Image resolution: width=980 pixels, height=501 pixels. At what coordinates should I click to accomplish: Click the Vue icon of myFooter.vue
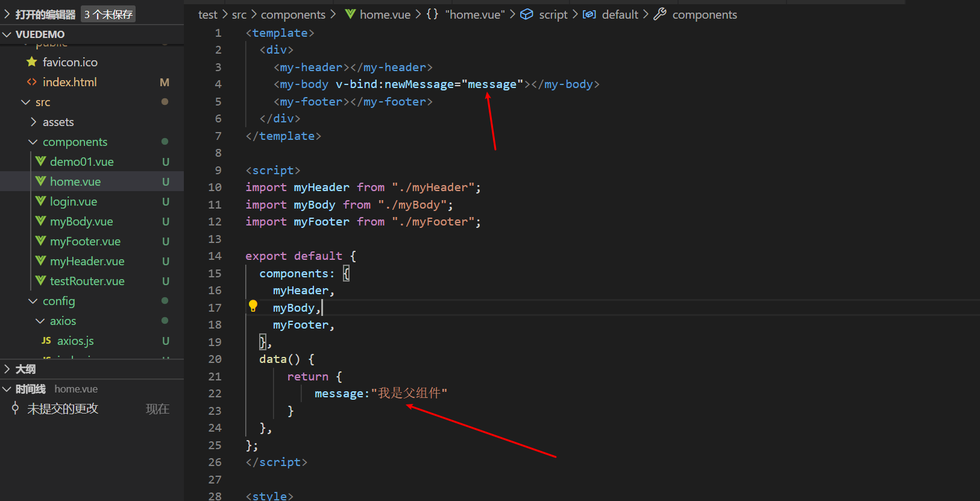point(40,241)
